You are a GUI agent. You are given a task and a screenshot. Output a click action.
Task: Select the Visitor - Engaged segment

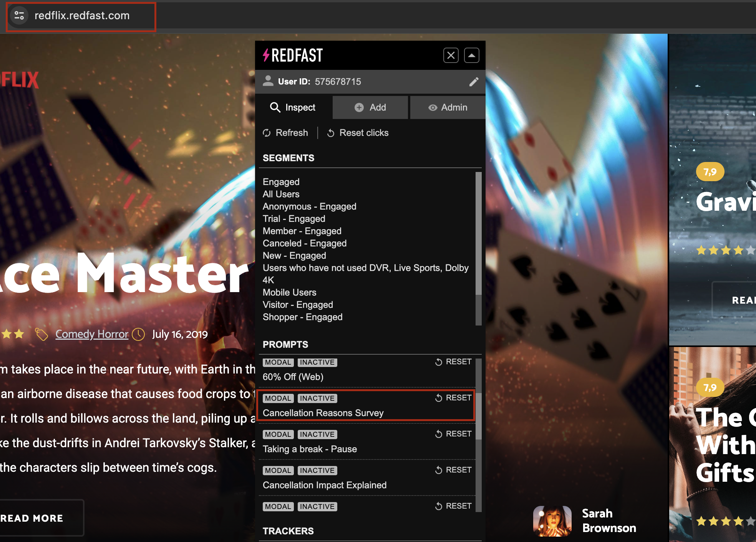pos(298,305)
